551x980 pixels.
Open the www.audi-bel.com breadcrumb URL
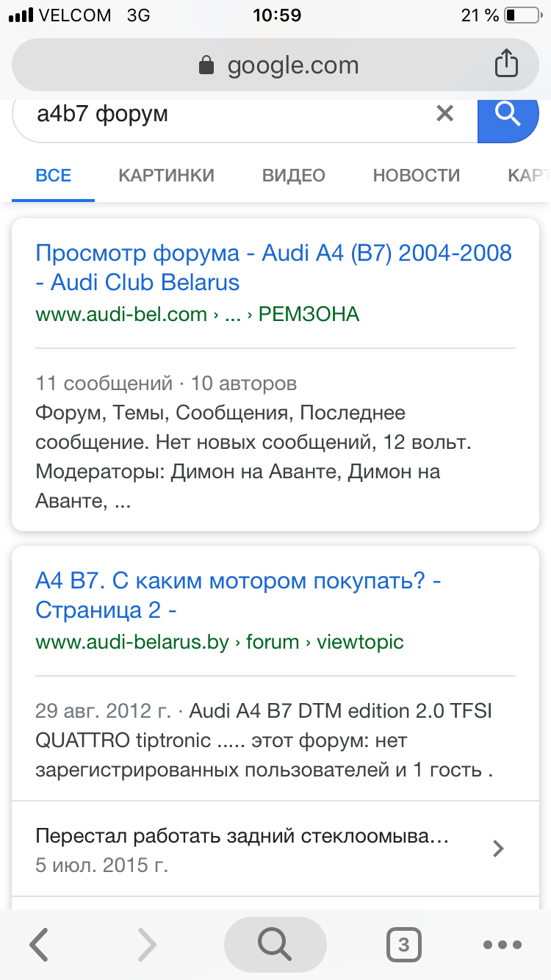click(x=197, y=314)
